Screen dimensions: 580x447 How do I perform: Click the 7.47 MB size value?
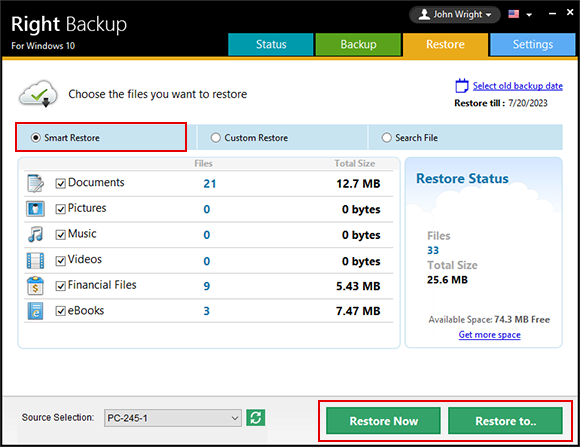(358, 311)
